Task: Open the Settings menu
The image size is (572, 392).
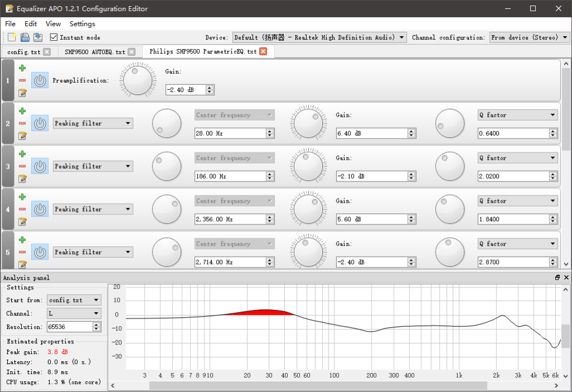Action: tap(82, 24)
